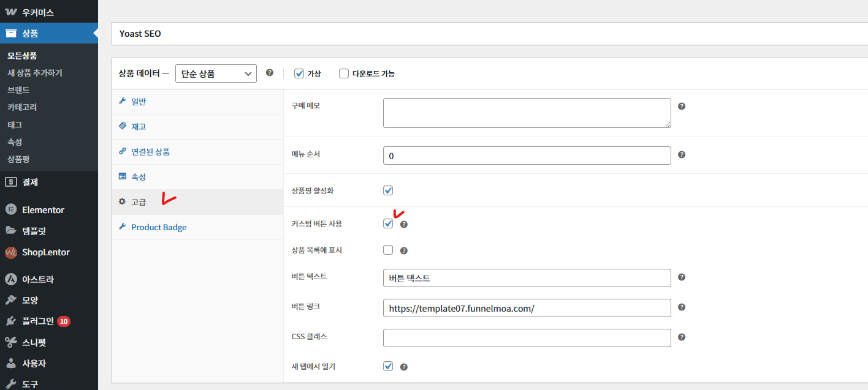This screenshot has height=390, width=868.
Task: Click help icon beside 상품 목록에 표시 checkbox
Action: coord(404,250)
